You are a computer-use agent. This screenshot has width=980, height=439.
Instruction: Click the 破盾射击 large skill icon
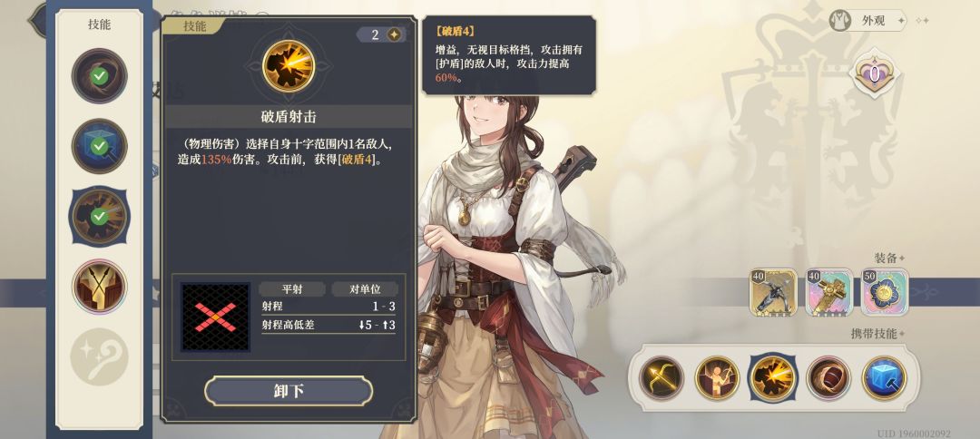click(289, 65)
